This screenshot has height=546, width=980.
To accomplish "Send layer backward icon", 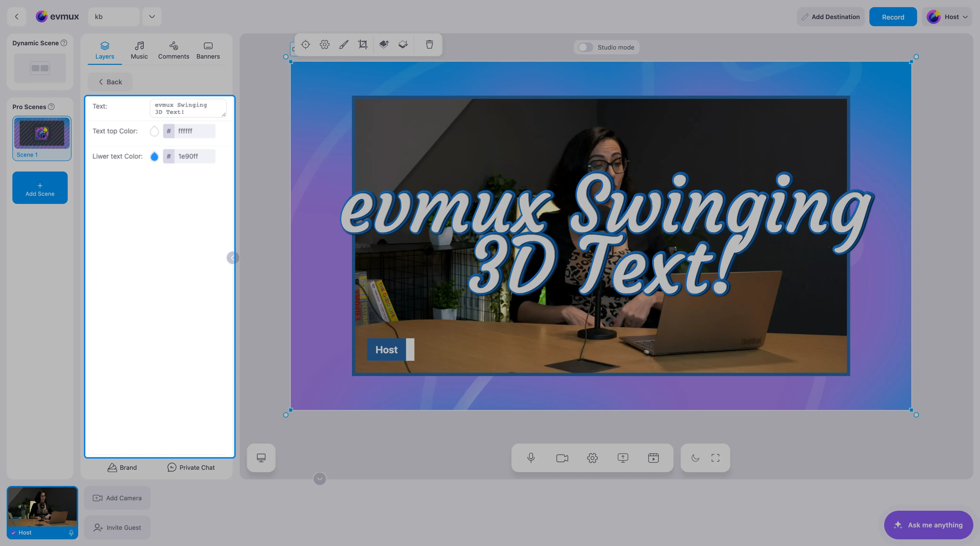I will pos(403,45).
